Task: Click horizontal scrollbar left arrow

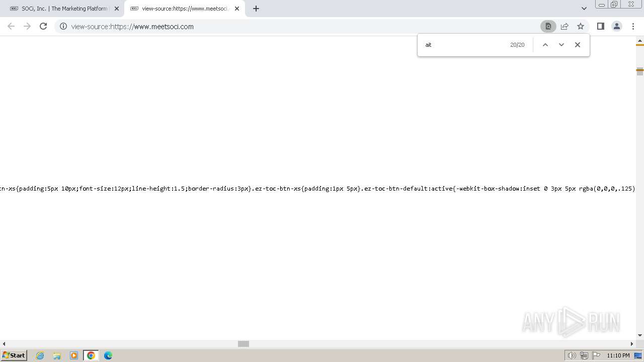Action: point(4,344)
